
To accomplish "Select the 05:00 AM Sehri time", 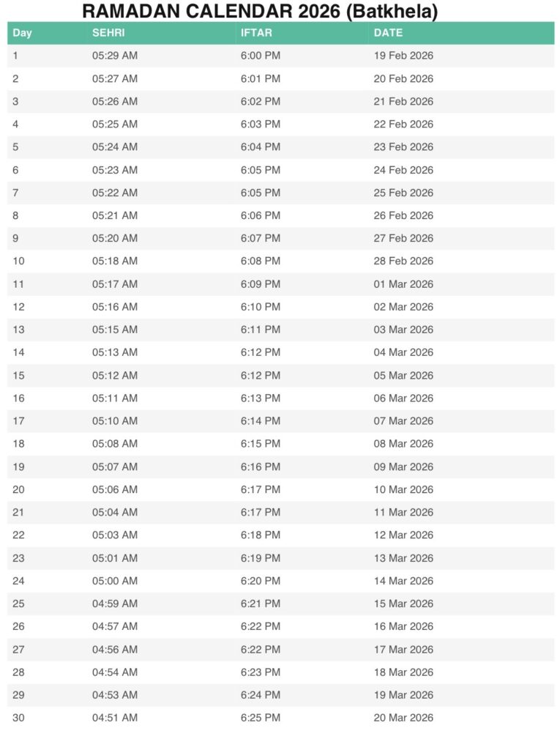I will (x=115, y=581).
